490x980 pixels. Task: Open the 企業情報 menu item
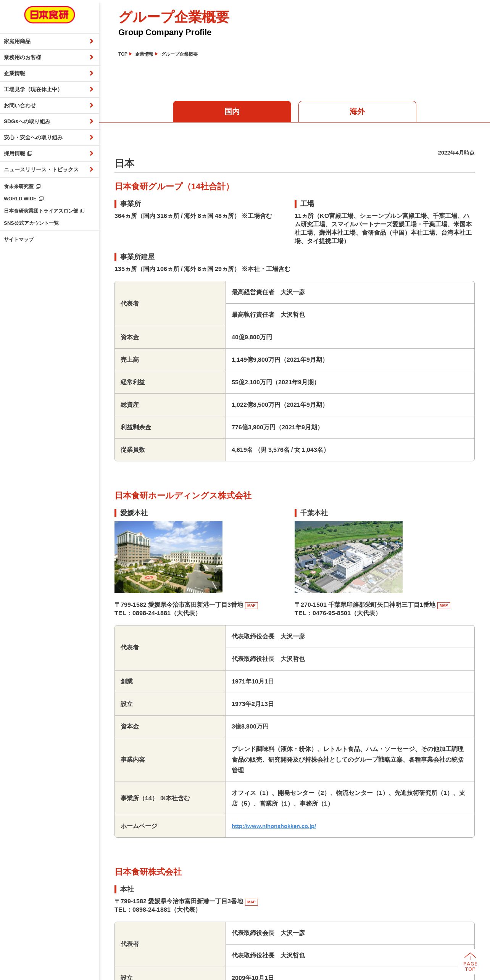pos(50,73)
